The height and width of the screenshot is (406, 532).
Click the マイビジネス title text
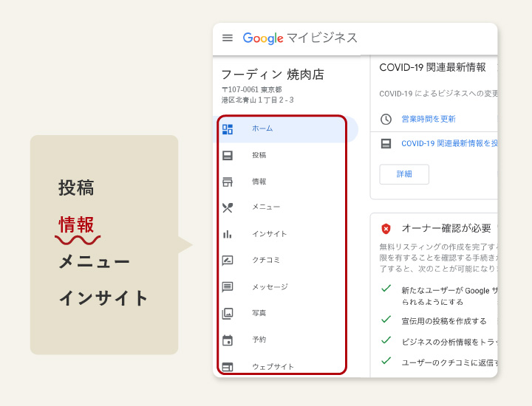tap(322, 38)
